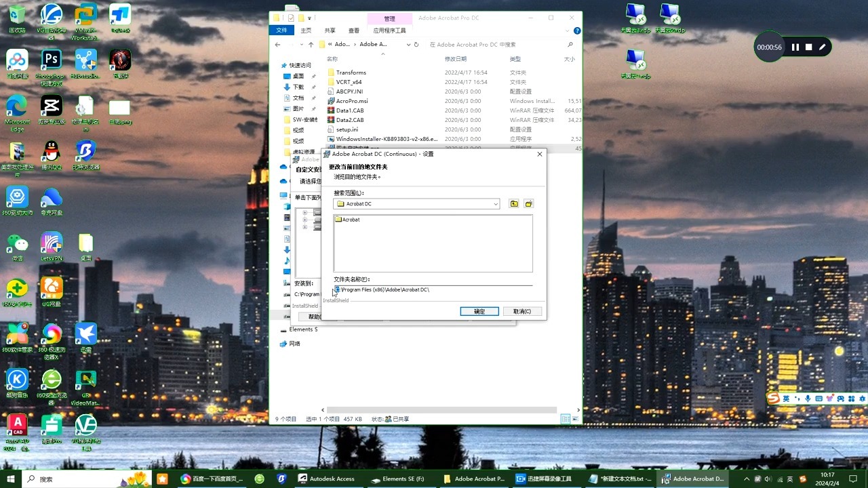Open 下载 in the navigation pane
Screen dimensions: 868x488
point(298,87)
